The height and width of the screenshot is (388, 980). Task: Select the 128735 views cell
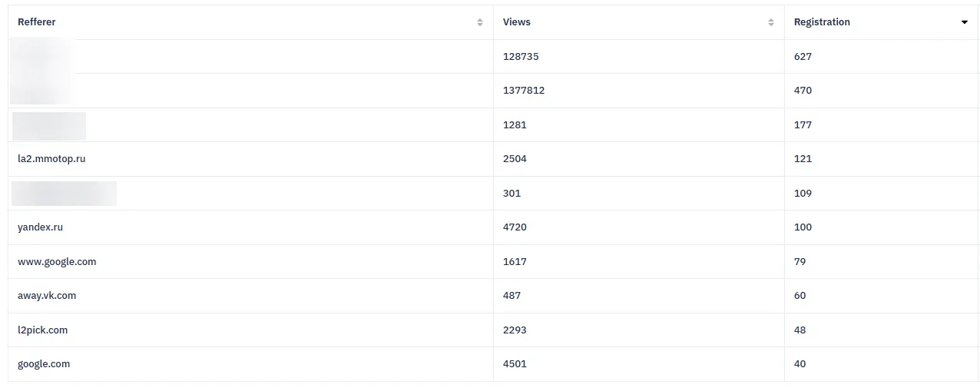point(521,57)
